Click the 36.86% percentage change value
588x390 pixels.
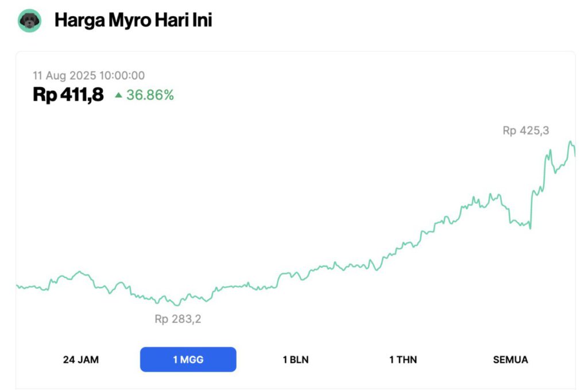pyautogui.click(x=150, y=95)
